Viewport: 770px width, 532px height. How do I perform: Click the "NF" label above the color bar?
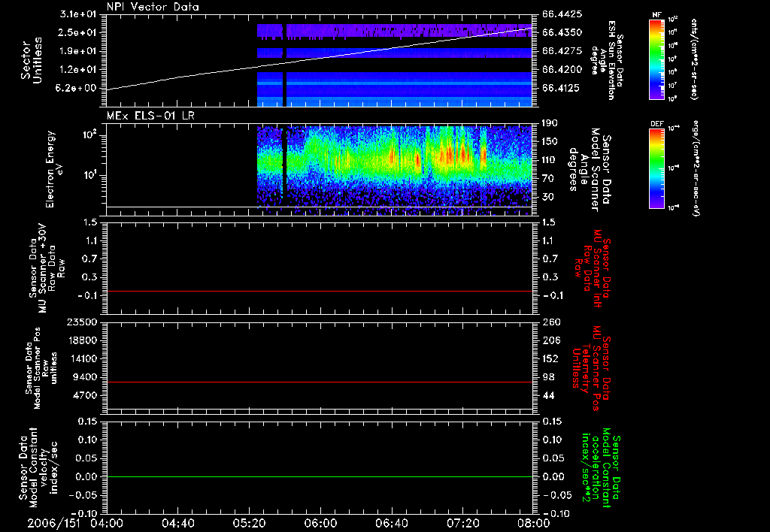(656, 15)
